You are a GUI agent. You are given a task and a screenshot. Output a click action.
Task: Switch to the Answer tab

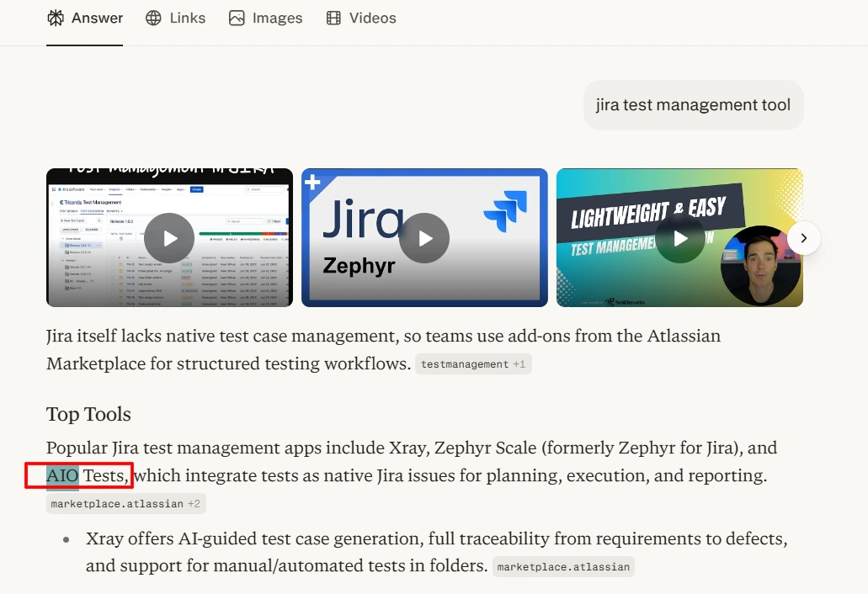coord(85,19)
